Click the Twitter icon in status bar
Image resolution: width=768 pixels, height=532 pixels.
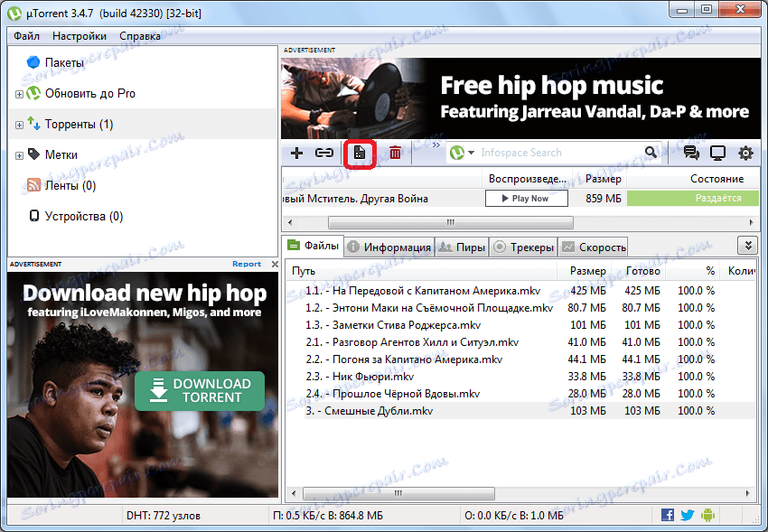pos(688,515)
